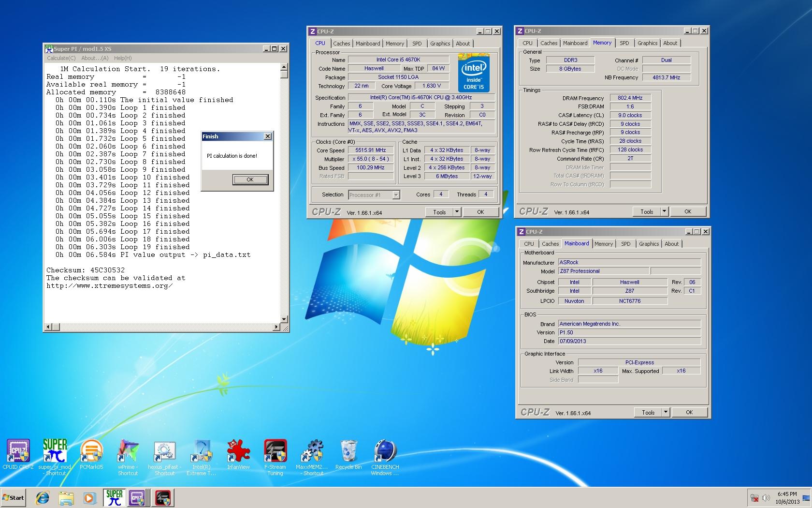The height and width of the screenshot is (508, 812).
Task: Click BIOS Version P1.50 field
Action: click(x=629, y=332)
